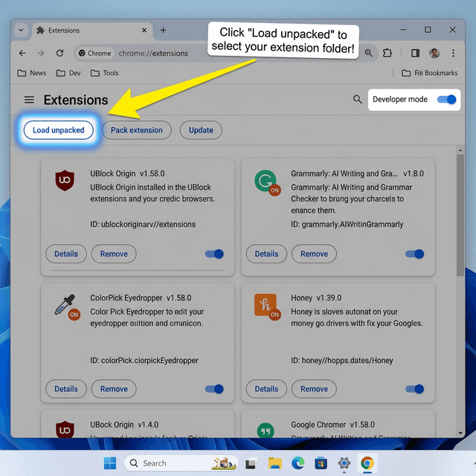Open Details for ColorPick Eyedropper
The height and width of the screenshot is (476, 476).
coord(66,389)
